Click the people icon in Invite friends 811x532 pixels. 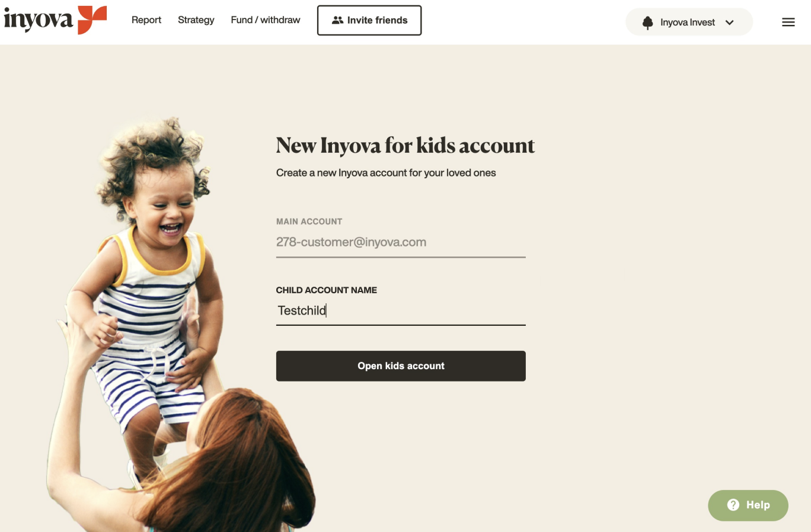coord(337,20)
